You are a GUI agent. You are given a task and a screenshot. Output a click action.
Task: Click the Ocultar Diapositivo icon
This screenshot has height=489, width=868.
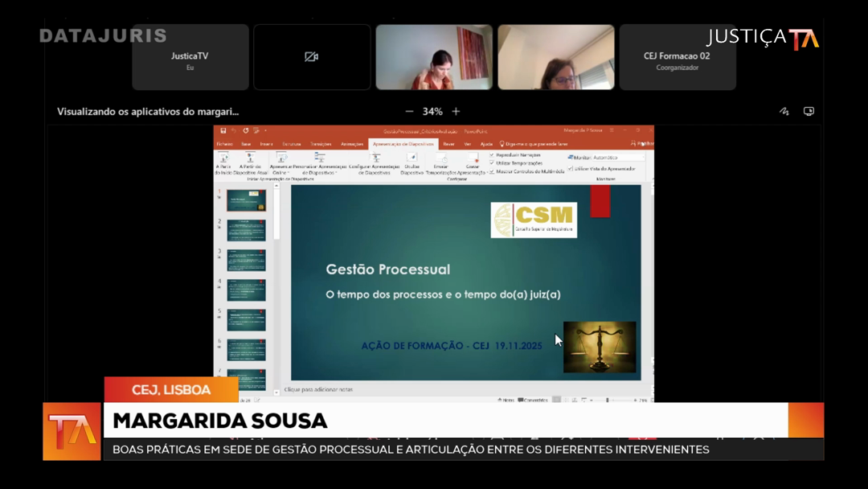pos(412,159)
